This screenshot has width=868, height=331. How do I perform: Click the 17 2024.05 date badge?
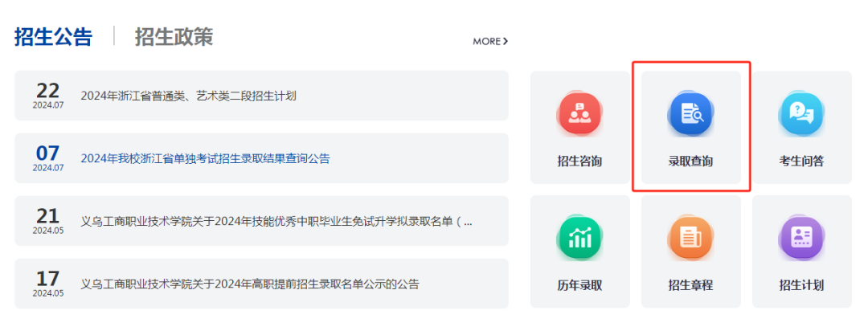pos(48,284)
